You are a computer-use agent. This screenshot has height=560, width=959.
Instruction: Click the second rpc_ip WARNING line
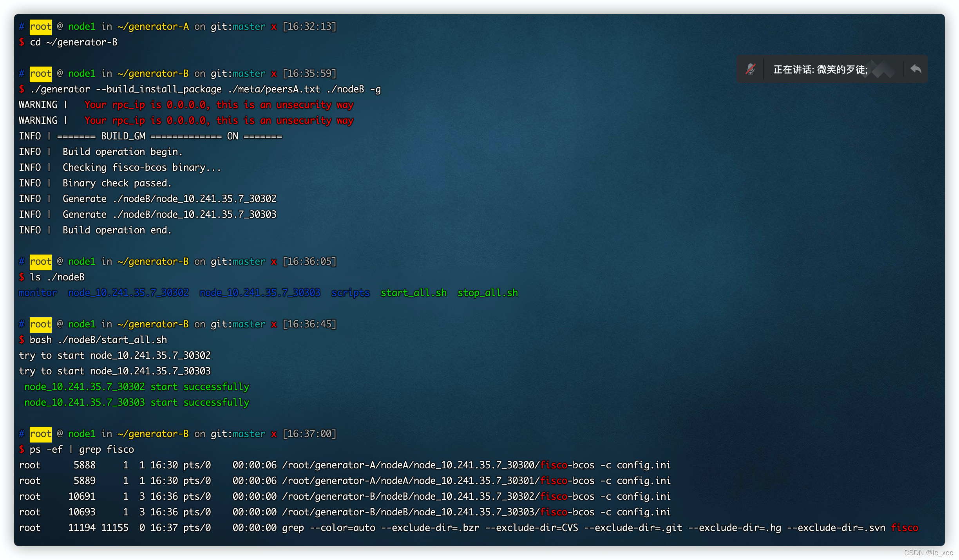(x=186, y=121)
